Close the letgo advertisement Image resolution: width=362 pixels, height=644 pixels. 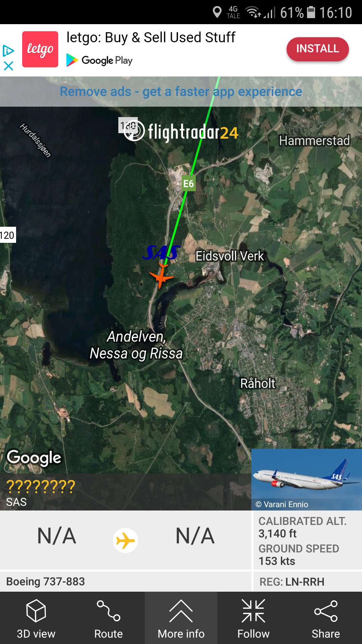(8, 66)
